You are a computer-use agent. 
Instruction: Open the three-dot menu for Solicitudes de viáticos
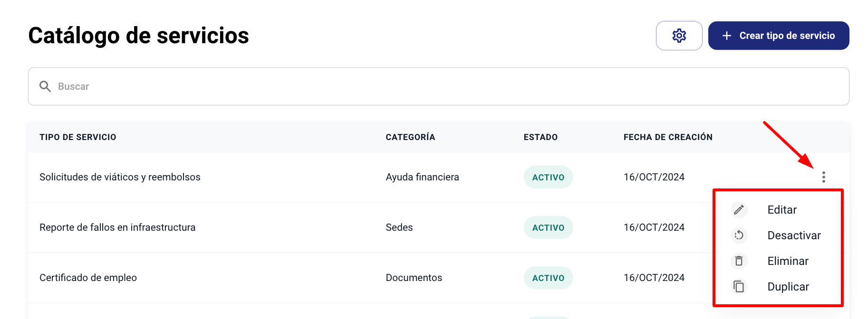[823, 177]
